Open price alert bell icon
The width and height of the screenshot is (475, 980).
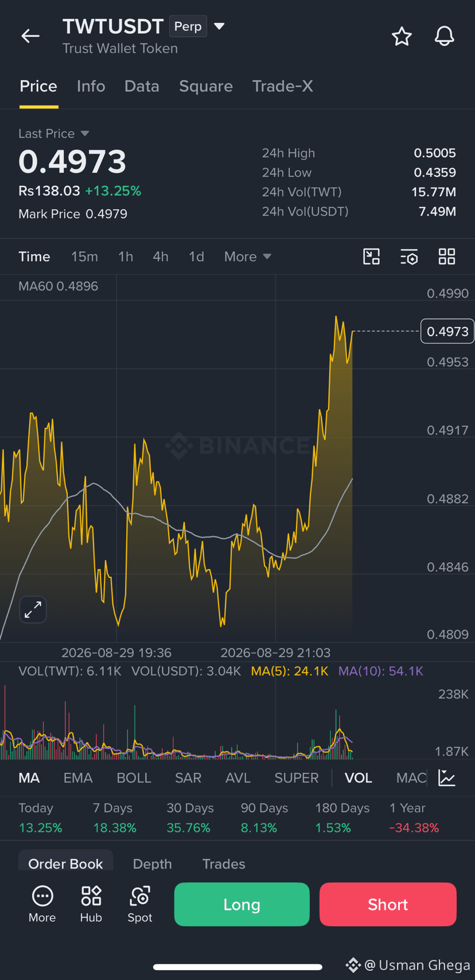pyautogui.click(x=444, y=36)
